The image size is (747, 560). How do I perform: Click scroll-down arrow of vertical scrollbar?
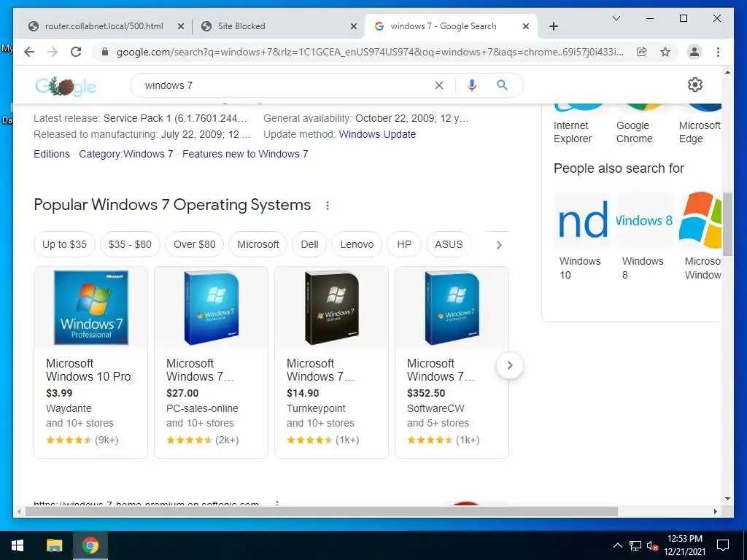pos(727,499)
